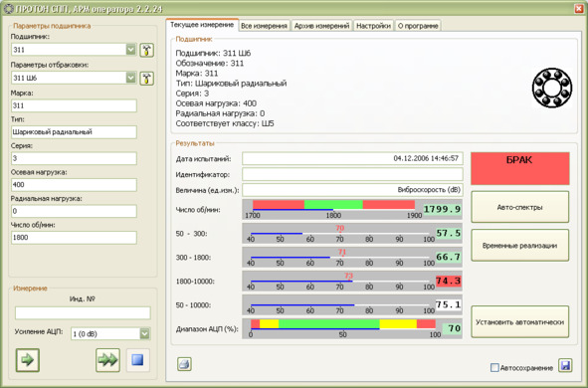Stop measurement with blue square button
This screenshot has width=588, height=388.
coord(137,360)
